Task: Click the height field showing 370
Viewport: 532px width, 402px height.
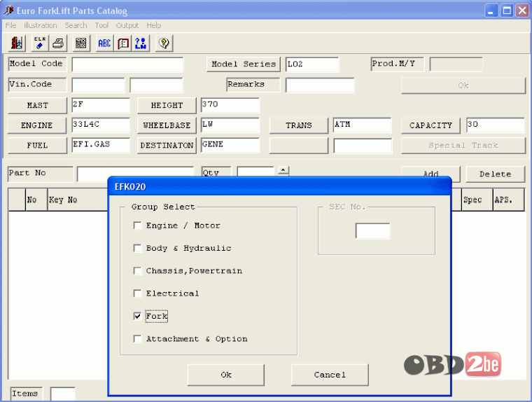Action: coord(230,105)
